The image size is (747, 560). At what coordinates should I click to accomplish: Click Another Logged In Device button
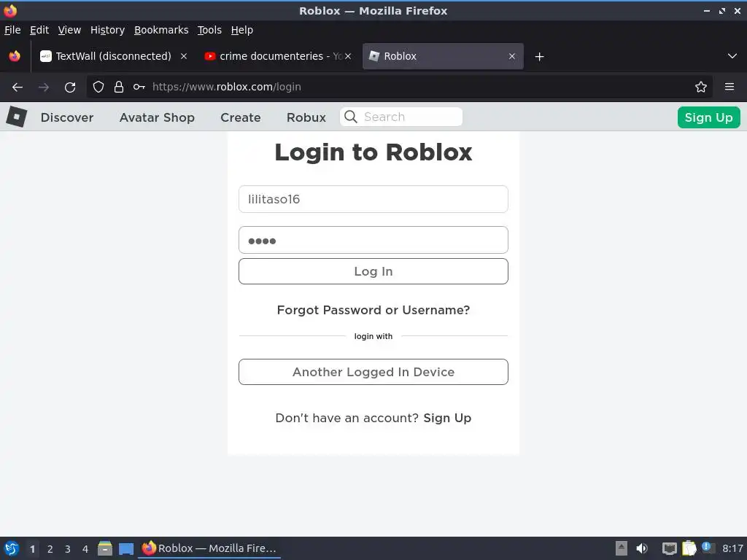click(373, 372)
